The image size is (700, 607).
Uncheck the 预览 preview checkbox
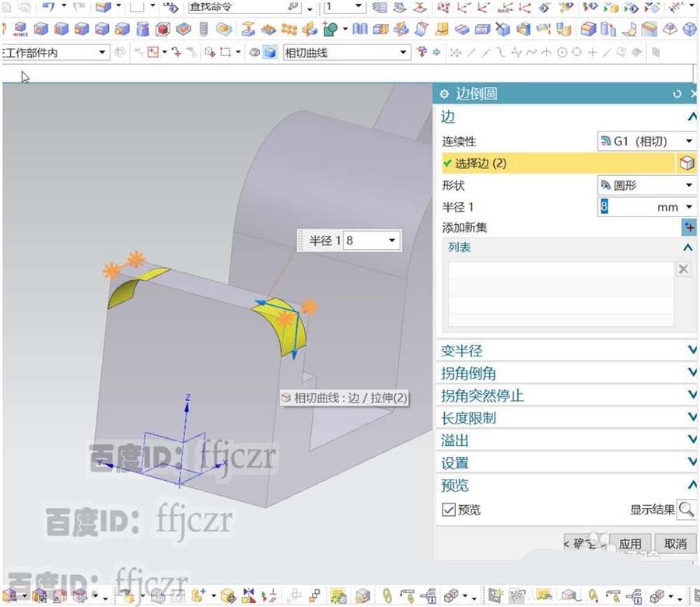448,510
